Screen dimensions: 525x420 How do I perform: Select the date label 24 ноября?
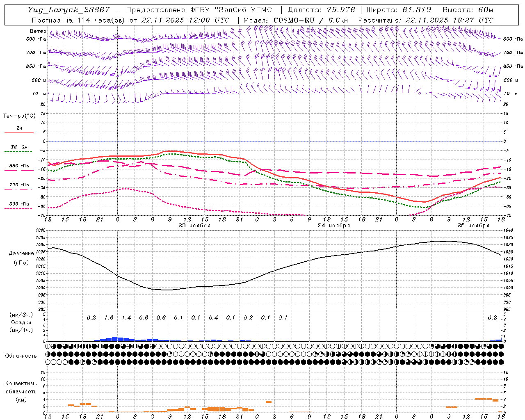pyautogui.click(x=334, y=226)
